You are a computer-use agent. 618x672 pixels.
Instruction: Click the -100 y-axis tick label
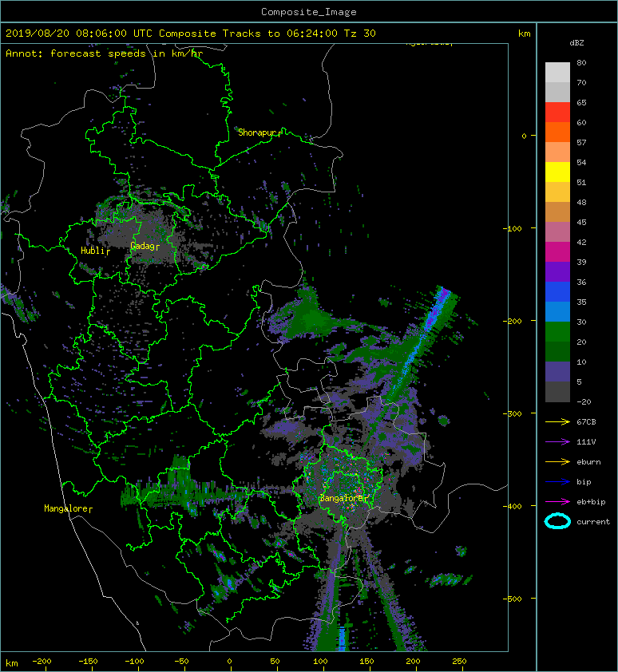coord(513,228)
